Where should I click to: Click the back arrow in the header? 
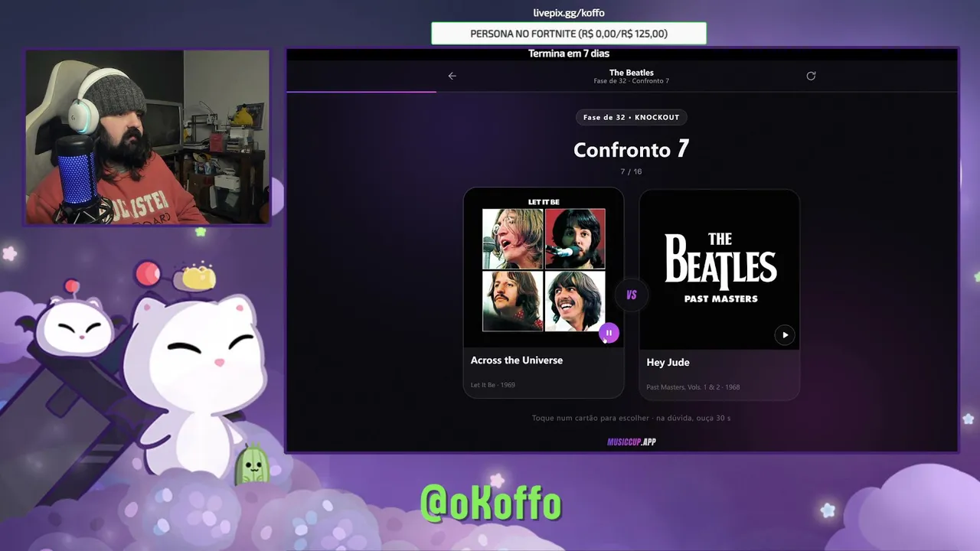coord(452,76)
